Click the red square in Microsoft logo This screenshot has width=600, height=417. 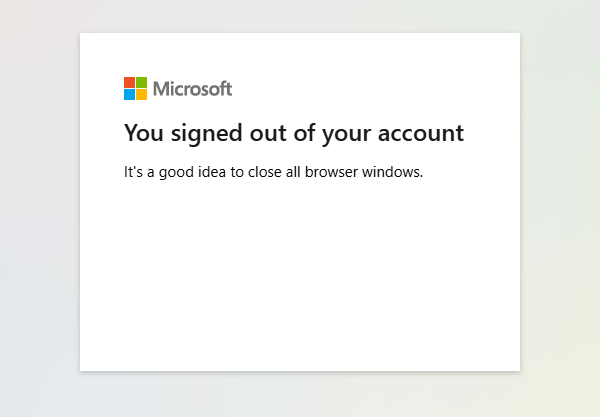click(x=129, y=82)
